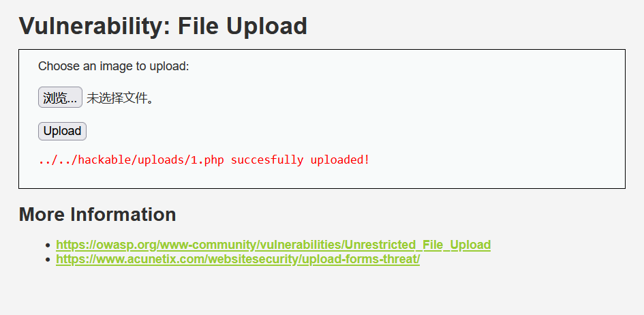Click the 未选择文件 file status label
Viewport: 644px width, 315px height.
click(x=120, y=97)
